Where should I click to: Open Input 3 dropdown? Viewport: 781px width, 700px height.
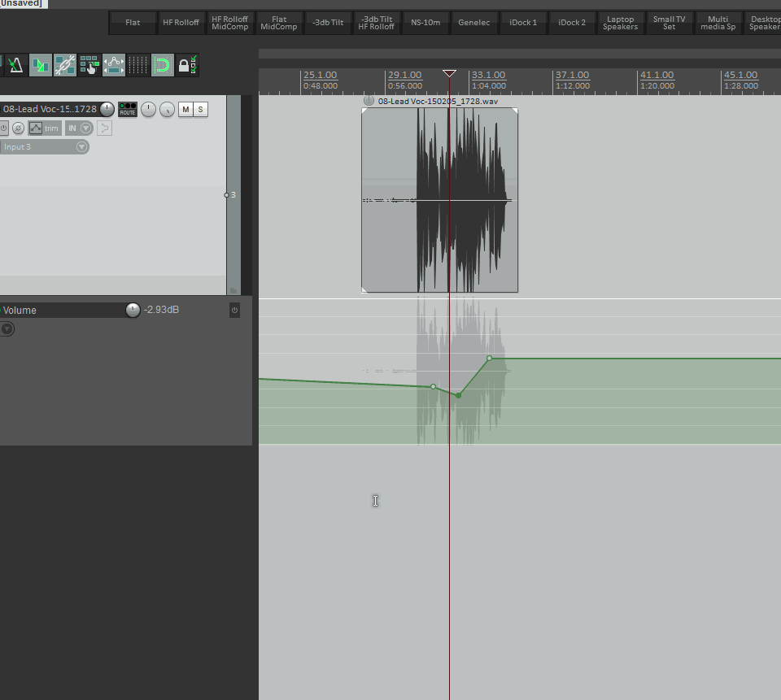pos(44,147)
